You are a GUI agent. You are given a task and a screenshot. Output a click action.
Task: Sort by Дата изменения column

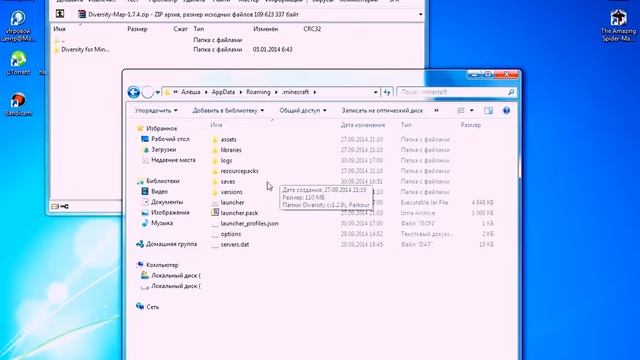point(363,125)
